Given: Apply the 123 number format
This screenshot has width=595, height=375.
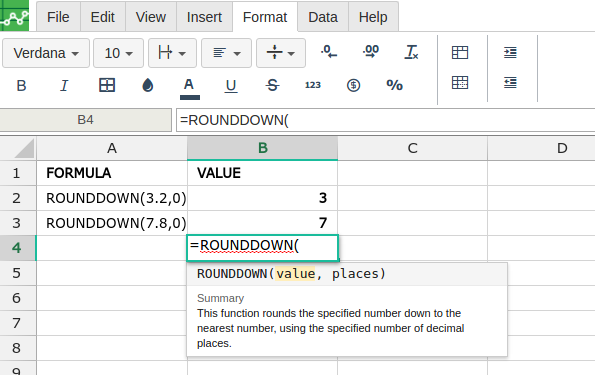Looking at the screenshot, I should pyautogui.click(x=313, y=85).
